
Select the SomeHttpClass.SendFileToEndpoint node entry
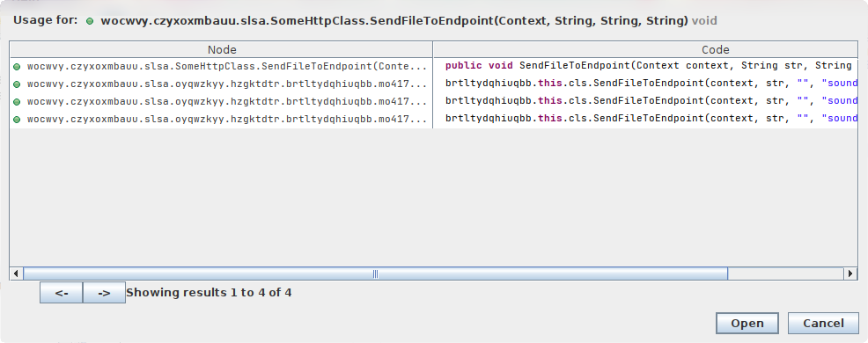(222, 66)
